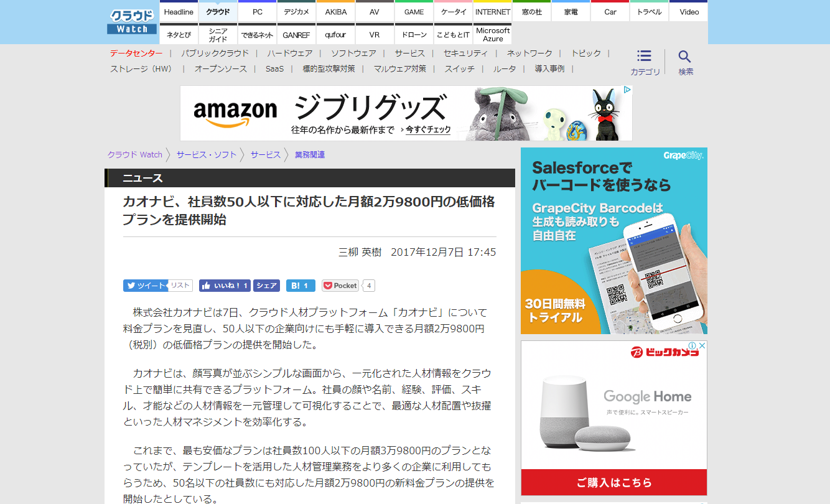Screen dimensions: 830x504
Task: Open the オープンソース category
Action: point(221,69)
